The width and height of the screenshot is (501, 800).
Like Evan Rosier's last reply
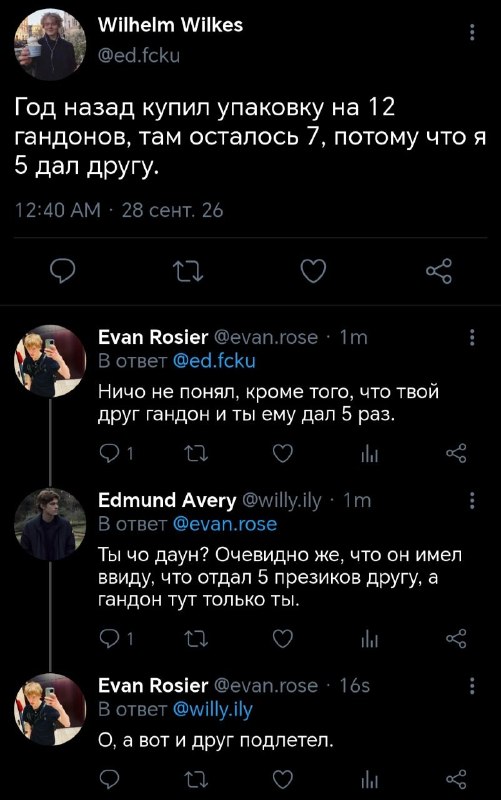[282, 779]
